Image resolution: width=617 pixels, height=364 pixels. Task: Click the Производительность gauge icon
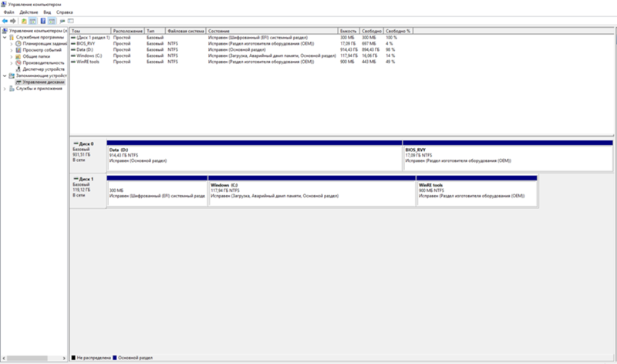(18, 63)
